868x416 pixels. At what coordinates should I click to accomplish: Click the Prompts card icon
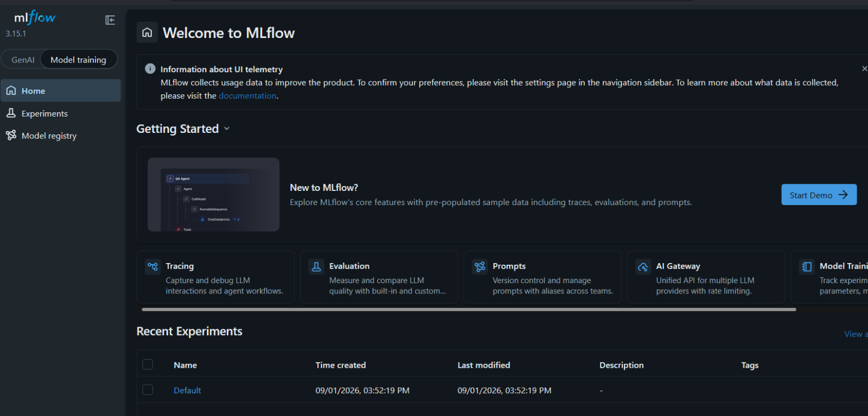(480, 266)
